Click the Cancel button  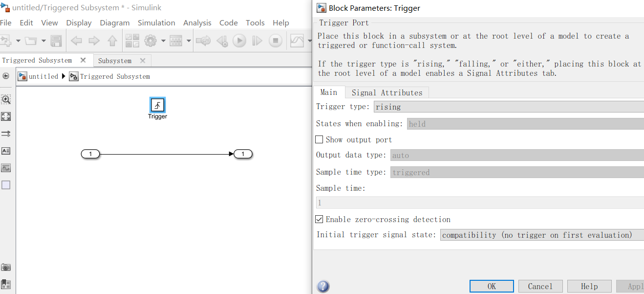pyautogui.click(x=540, y=286)
